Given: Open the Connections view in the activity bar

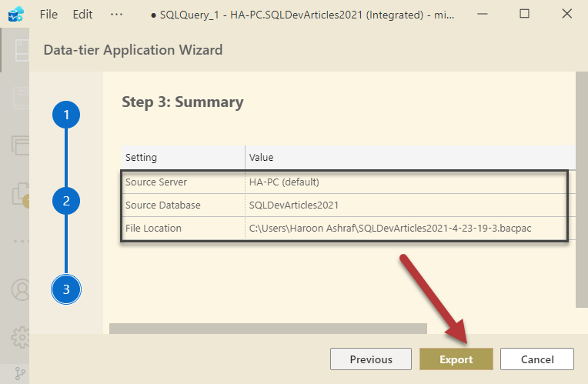Looking at the screenshot, I should pyautogui.click(x=17, y=51).
